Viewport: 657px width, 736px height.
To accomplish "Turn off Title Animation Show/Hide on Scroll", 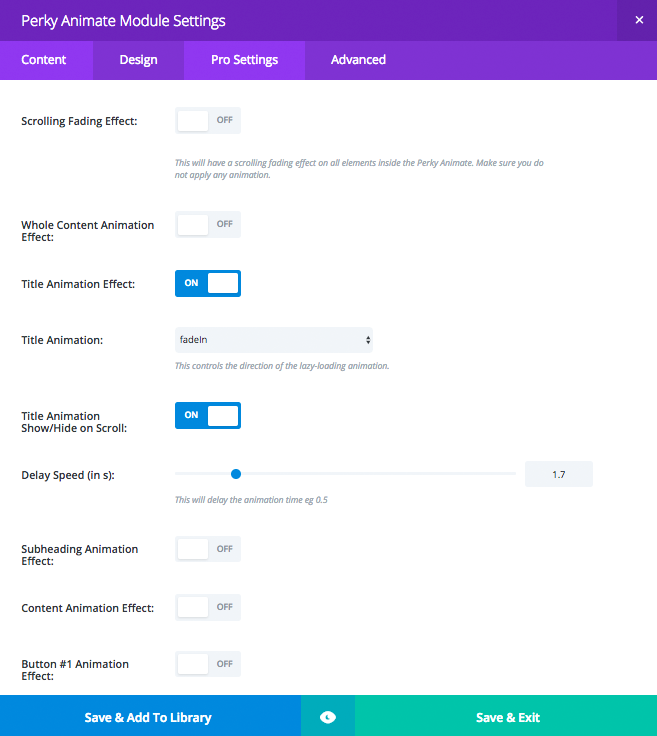I will click(x=208, y=415).
